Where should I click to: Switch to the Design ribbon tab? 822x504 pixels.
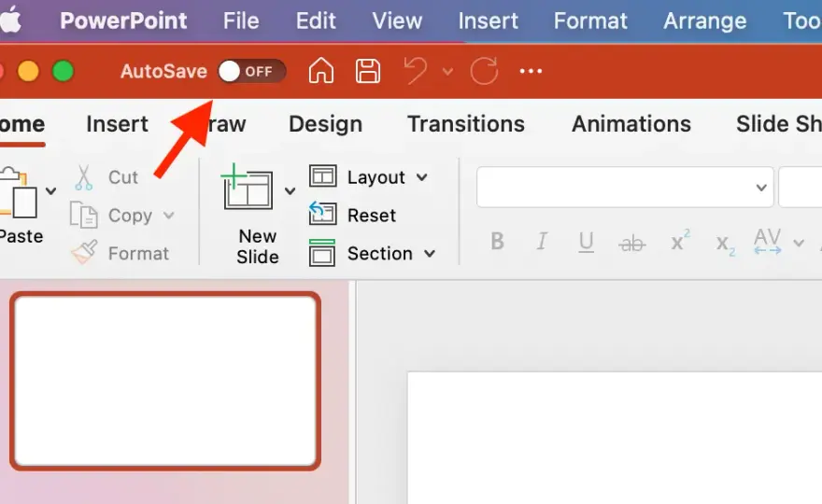pyautogui.click(x=326, y=124)
